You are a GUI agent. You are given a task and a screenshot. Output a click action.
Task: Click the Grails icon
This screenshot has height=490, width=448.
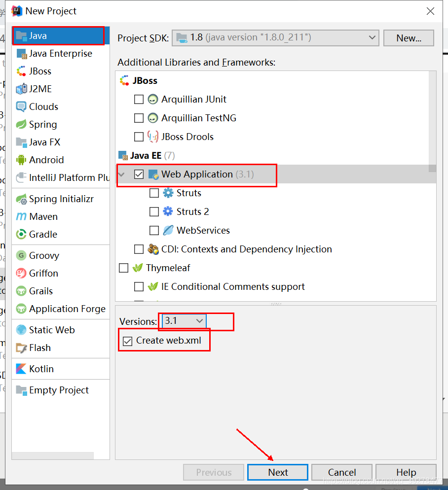tap(21, 291)
